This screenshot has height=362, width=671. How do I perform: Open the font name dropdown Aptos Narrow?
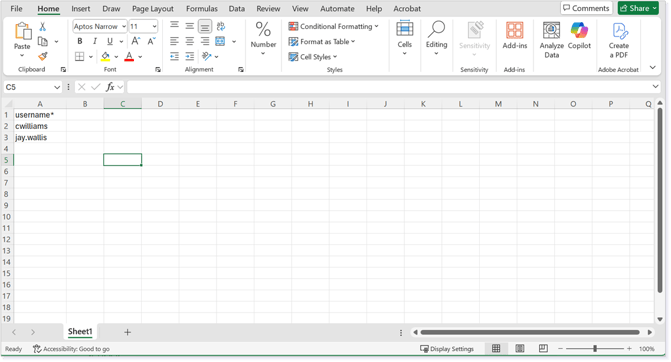pyautogui.click(x=100, y=27)
